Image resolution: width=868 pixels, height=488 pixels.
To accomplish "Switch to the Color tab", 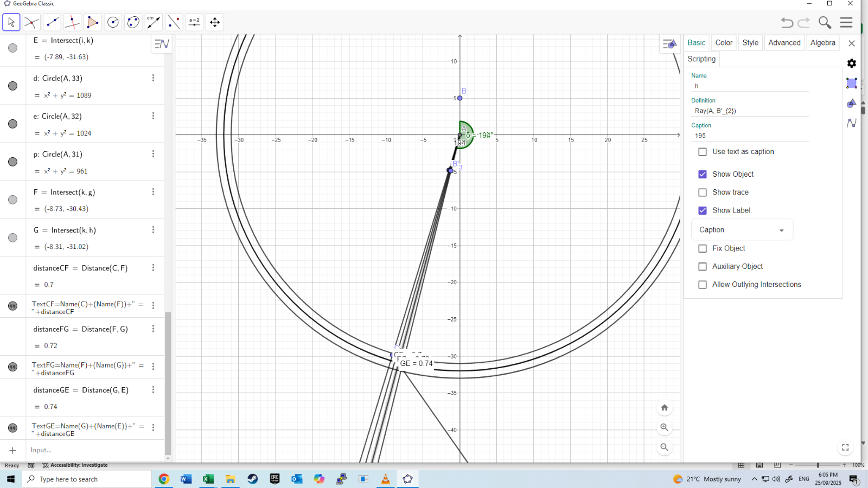I will (724, 43).
